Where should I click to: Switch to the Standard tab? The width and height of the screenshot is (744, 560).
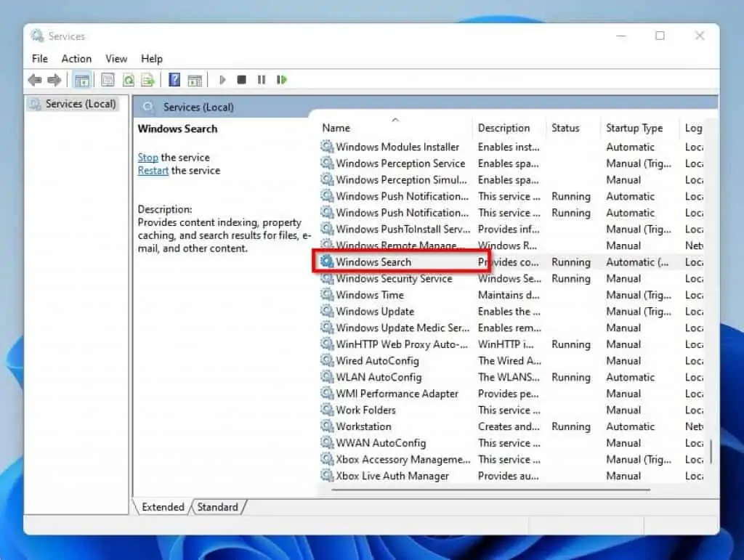(218, 507)
